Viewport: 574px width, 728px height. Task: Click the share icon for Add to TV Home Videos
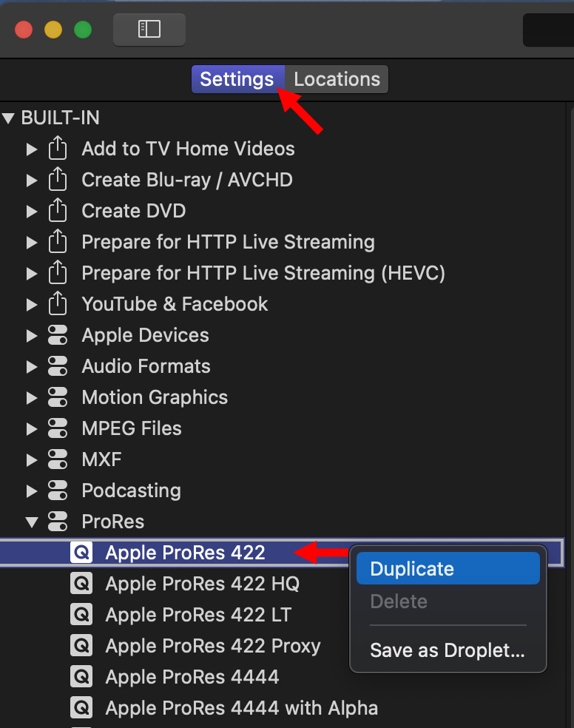tap(58, 149)
